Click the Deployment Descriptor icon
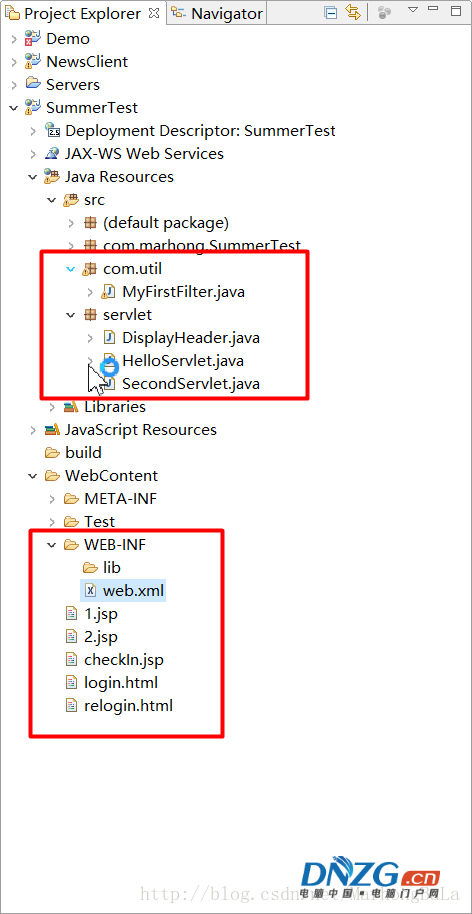 pos(52,131)
